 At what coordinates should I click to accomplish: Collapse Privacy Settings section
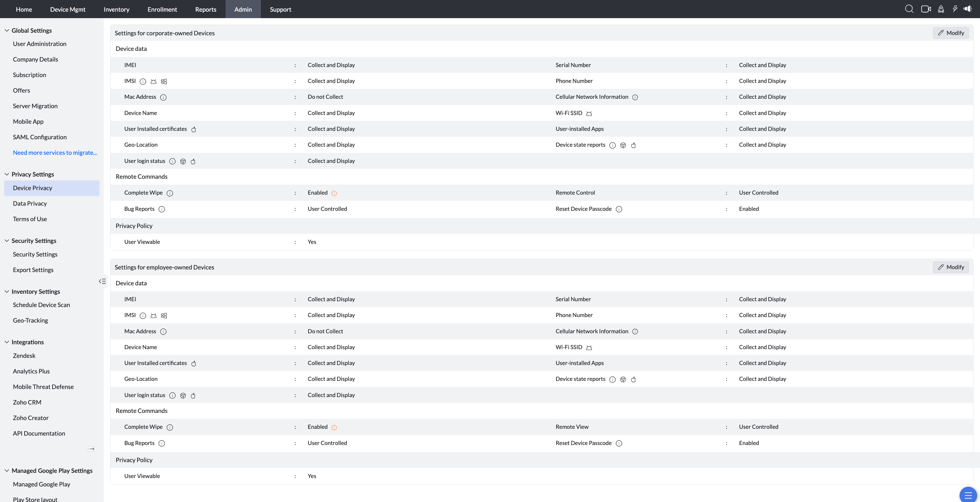7,174
